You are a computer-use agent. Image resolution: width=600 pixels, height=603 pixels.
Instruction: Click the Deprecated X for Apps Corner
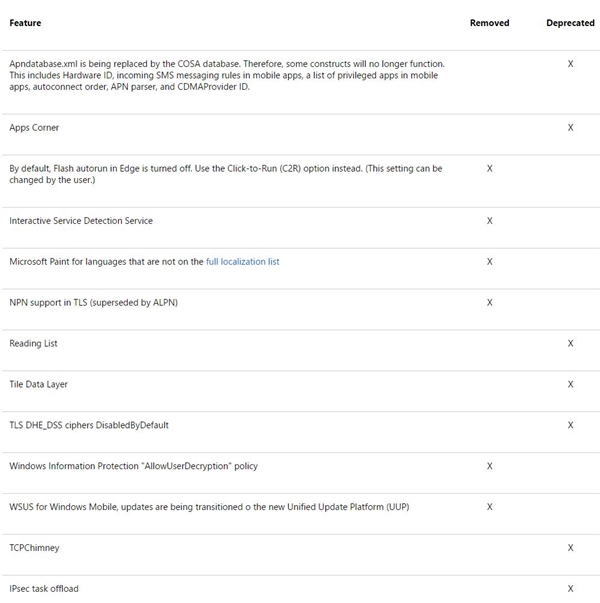[570, 128]
